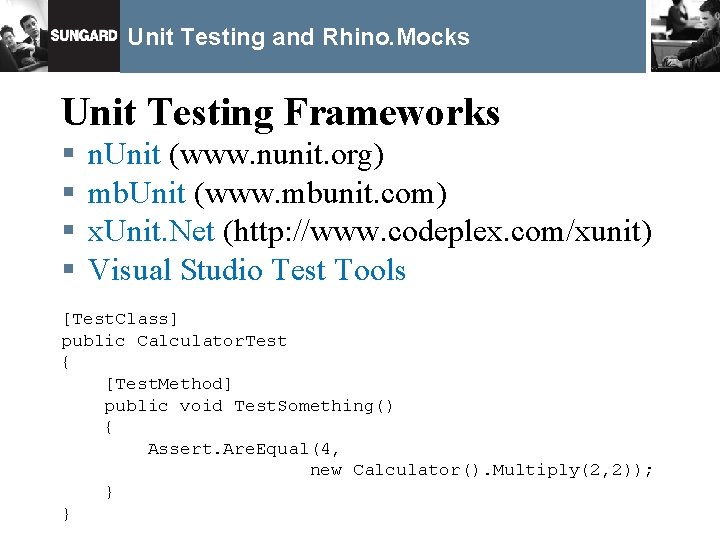Image resolution: width=720 pixels, height=540 pixels.
Task: Click the header photo of the business meeting
Action: point(24,36)
